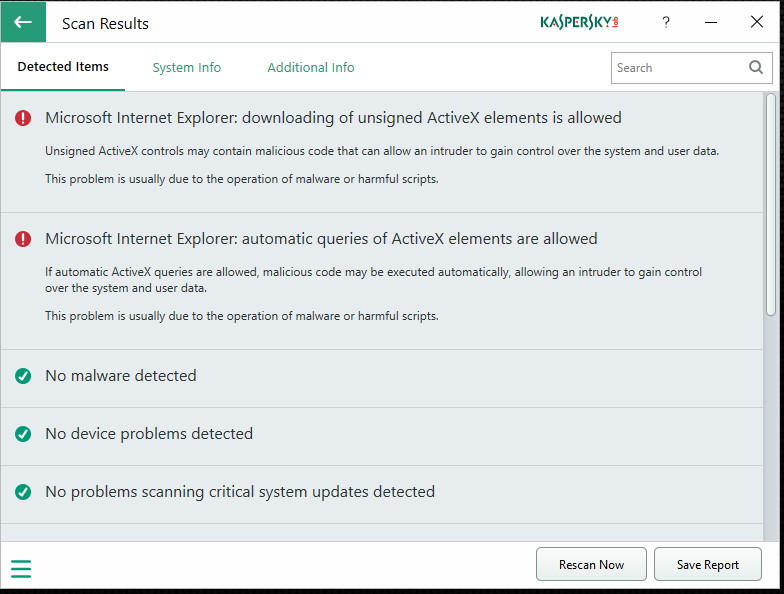784x594 pixels.
Task: Click the Rescan Now button
Action: point(591,564)
